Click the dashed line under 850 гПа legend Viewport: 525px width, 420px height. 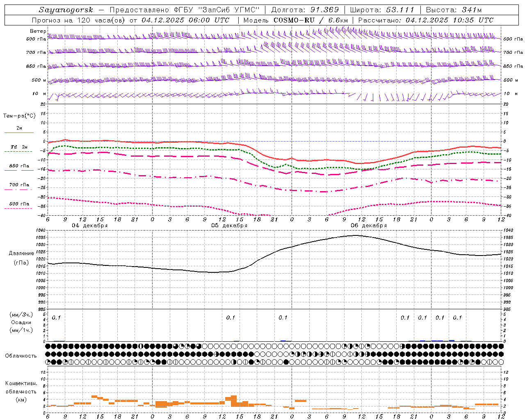(18, 170)
